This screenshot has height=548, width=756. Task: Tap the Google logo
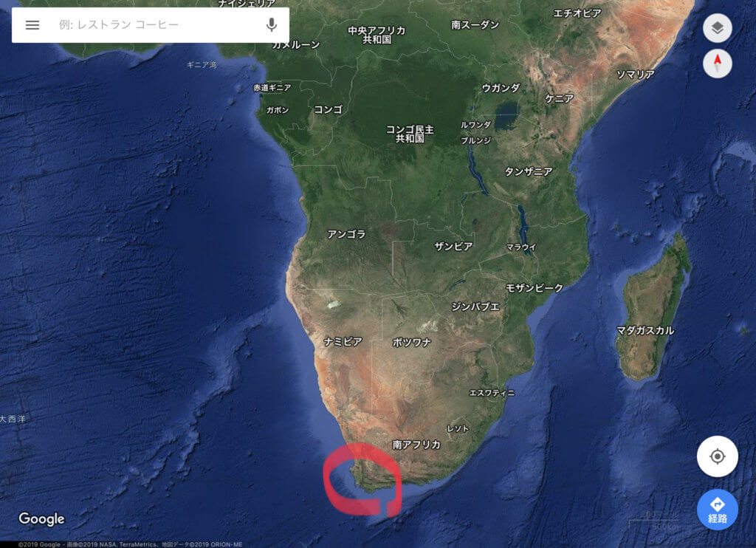click(x=41, y=518)
